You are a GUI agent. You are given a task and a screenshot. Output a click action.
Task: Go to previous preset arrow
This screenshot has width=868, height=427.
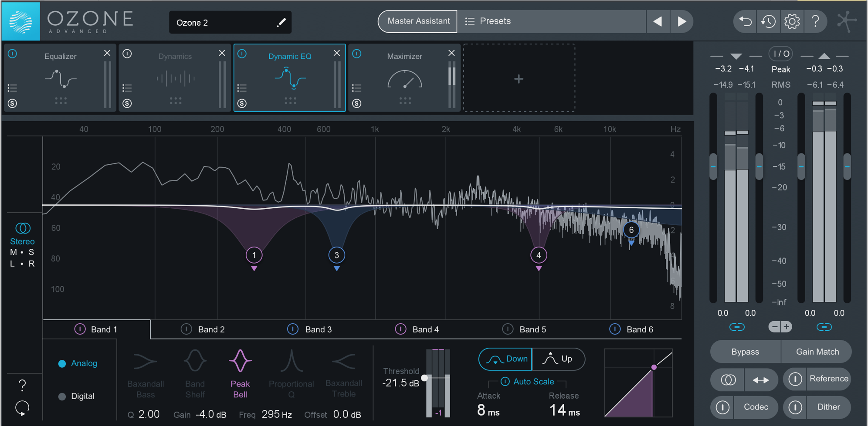pos(658,21)
